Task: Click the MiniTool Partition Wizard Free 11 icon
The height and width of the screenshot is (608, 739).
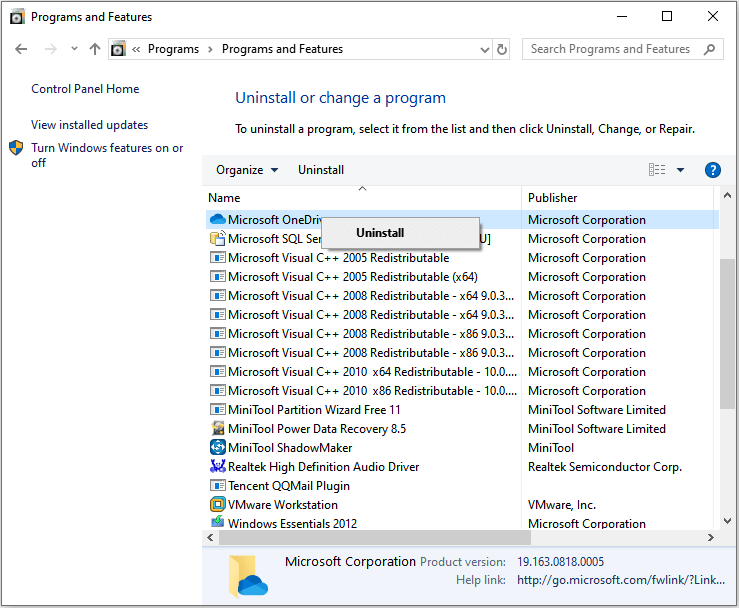Action: tap(217, 410)
